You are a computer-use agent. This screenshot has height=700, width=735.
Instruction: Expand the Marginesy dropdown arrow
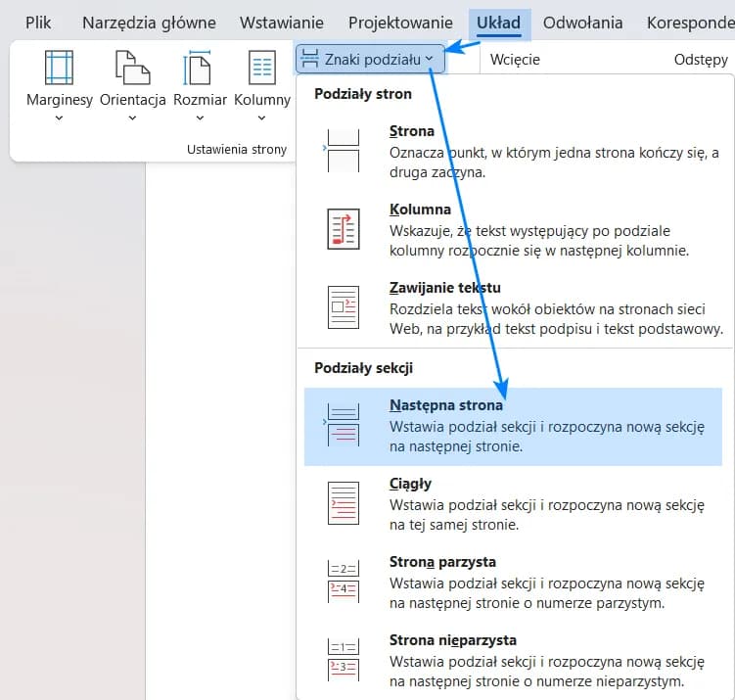pyautogui.click(x=59, y=118)
